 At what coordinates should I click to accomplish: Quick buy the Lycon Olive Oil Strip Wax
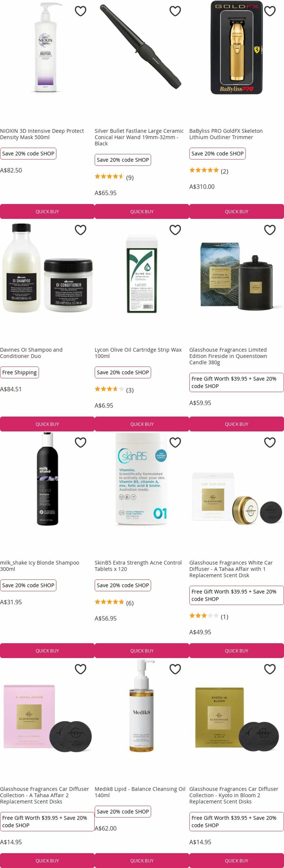coord(142,424)
